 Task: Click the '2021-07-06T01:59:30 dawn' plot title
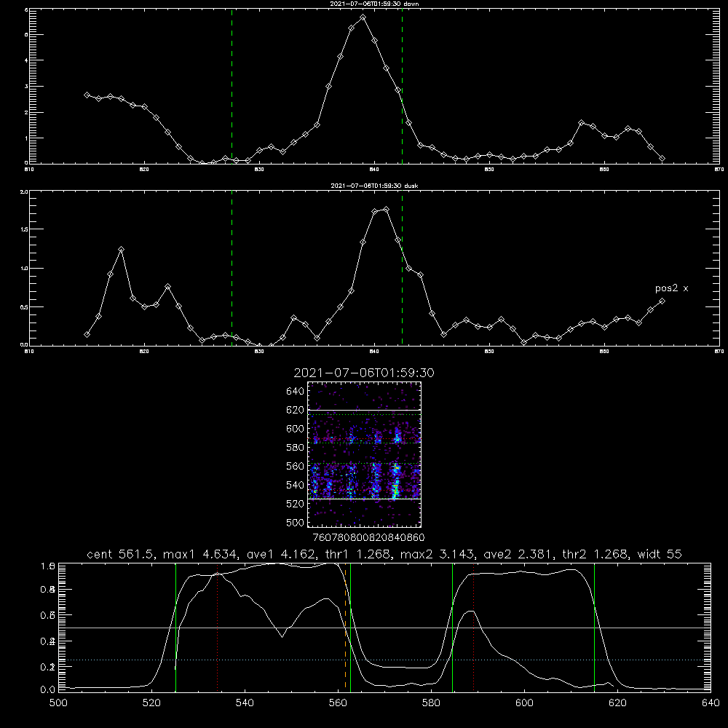coord(374,4)
